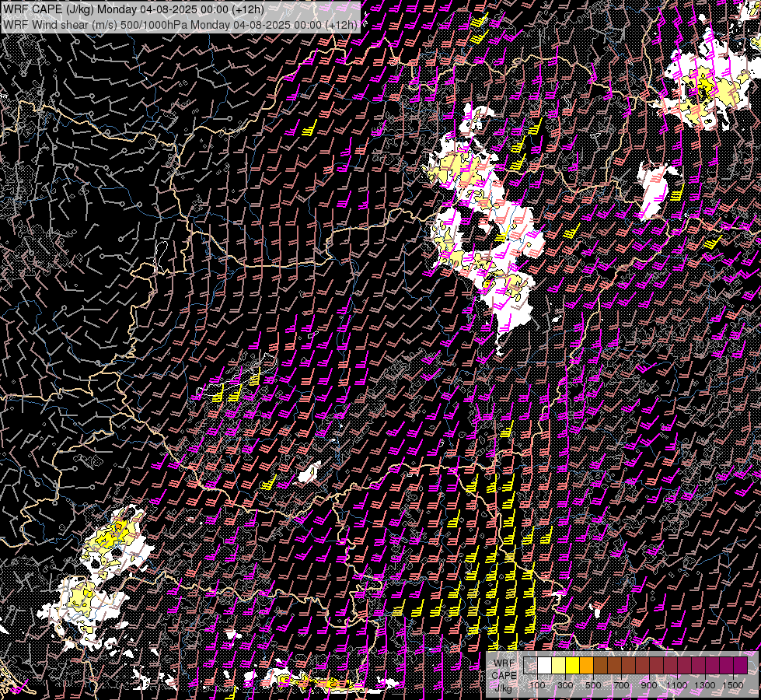Click the legend label 900
The height and width of the screenshot is (700, 761).
click(x=649, y=685)
